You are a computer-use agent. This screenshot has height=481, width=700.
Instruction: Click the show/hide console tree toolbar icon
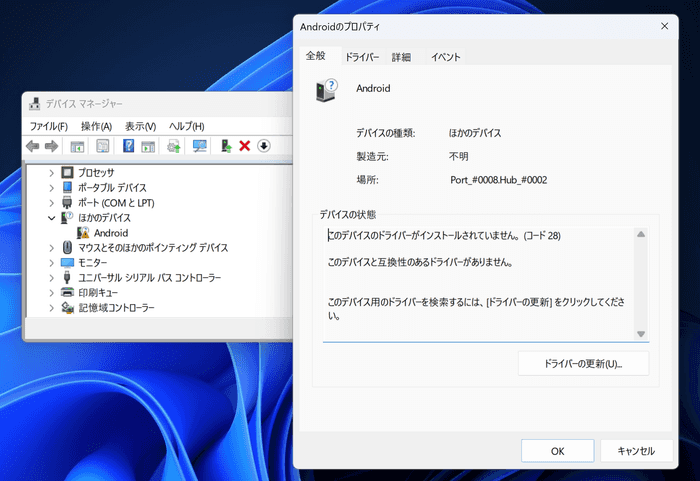coord(77,146)
